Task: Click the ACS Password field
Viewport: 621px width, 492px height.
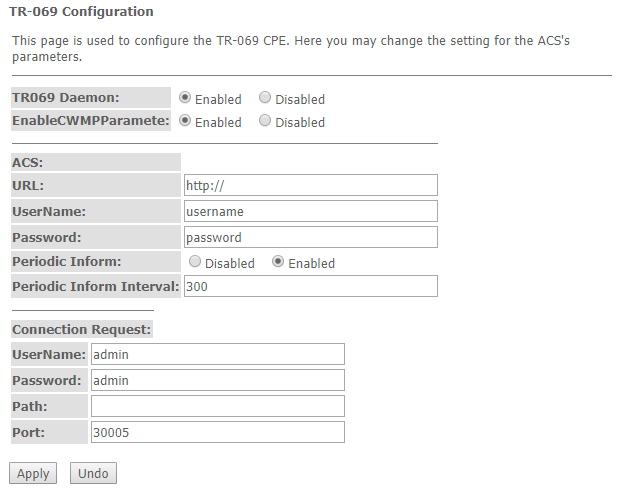Action: click(x=311, y=237)
